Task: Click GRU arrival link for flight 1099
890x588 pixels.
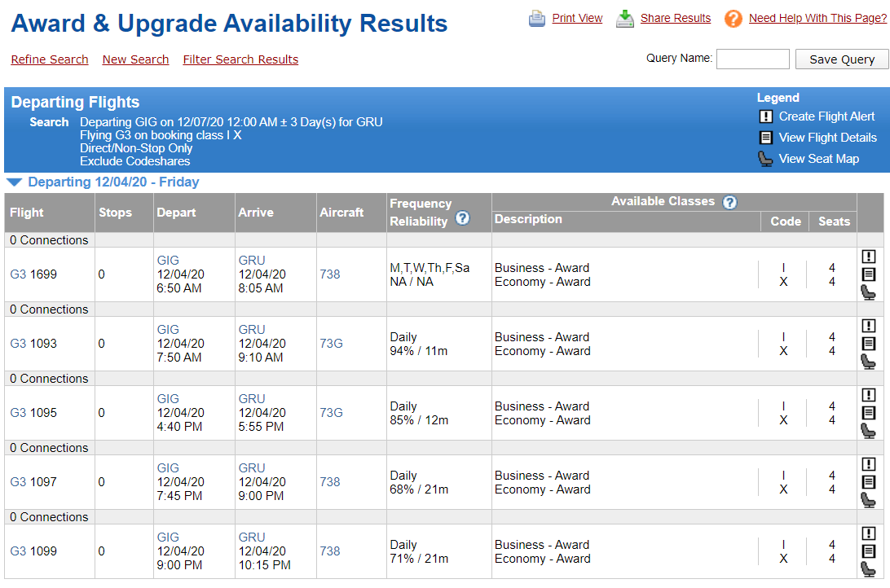Action: 252,538
